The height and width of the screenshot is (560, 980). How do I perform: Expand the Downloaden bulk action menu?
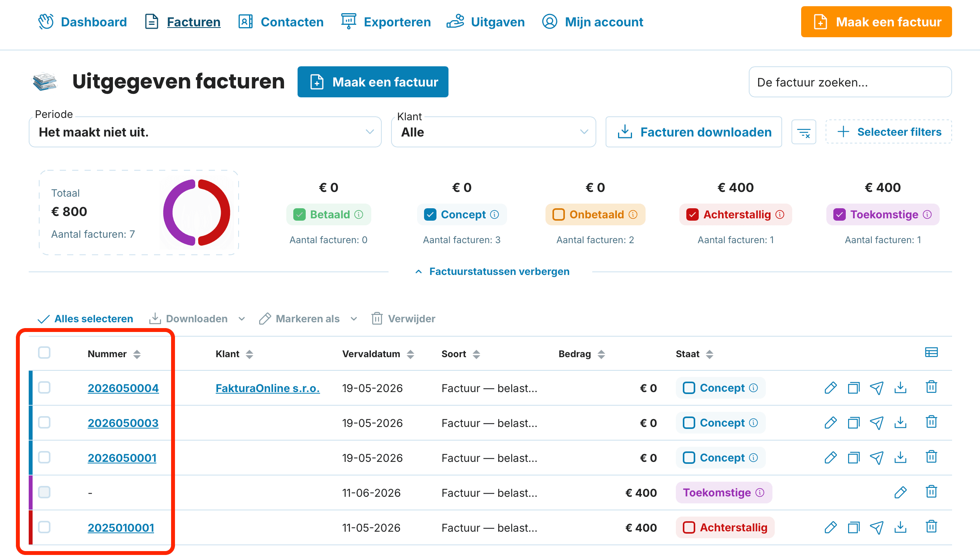click(197, 319)
